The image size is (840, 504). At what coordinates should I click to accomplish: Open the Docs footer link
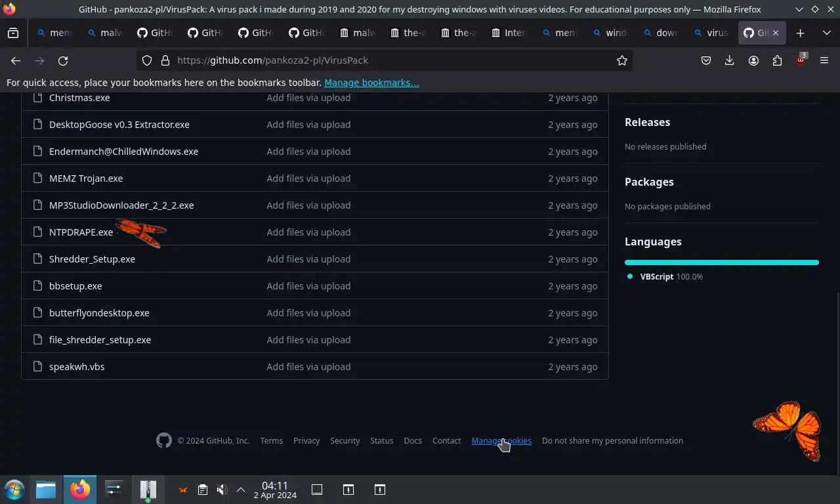coord(413,441)
